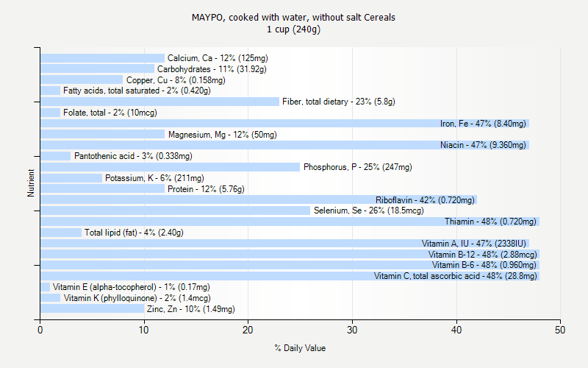Viewport: 588px width, 368px height.
Task: Click the x-axis tick label 30
Action: (352, 330)
